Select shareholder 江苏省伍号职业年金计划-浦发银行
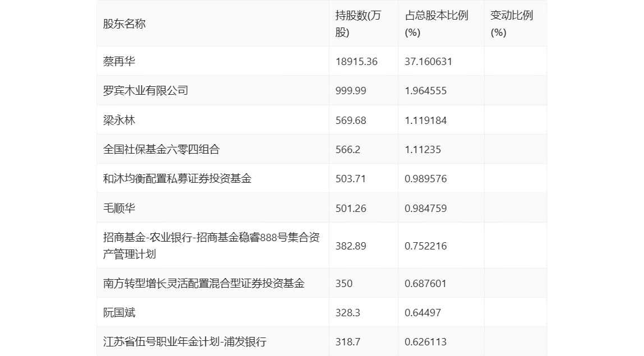 point(185,341)
